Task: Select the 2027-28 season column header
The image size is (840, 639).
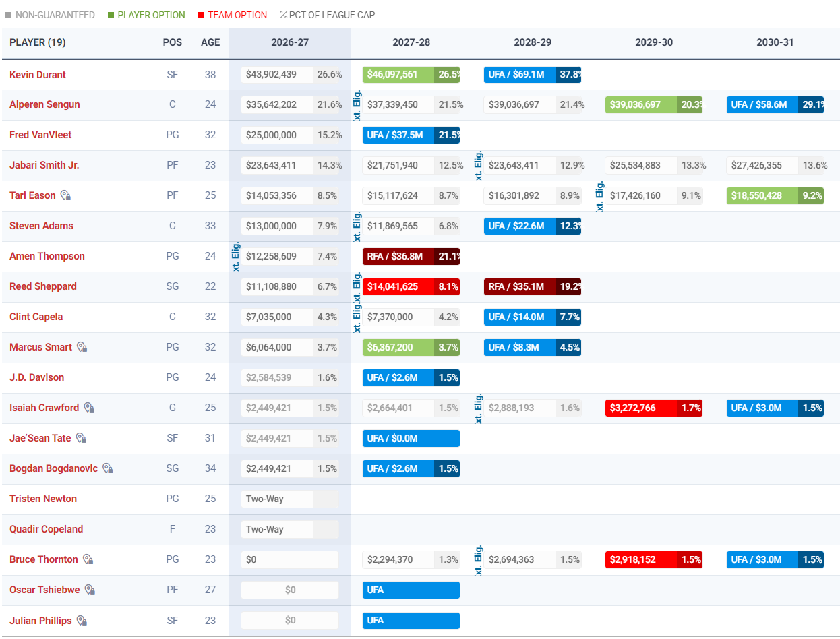Action: tap(411, 42)
